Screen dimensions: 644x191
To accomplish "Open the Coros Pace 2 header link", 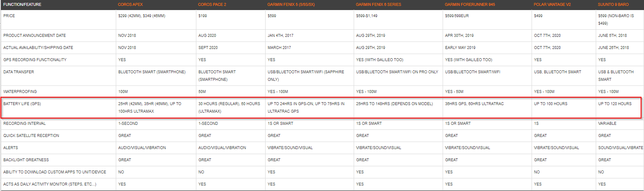I will click(x=212, y=5).
